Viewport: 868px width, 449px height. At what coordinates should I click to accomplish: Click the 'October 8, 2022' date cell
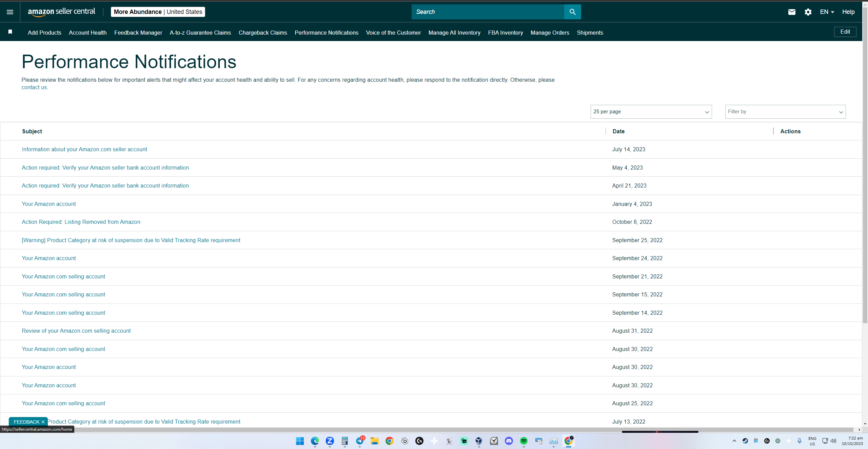coord(632,222)
